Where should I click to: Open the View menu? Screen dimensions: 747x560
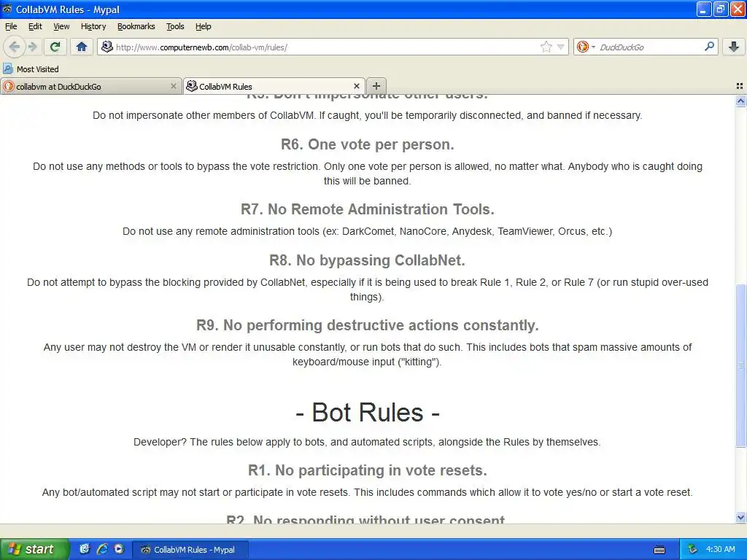point(61,26)
